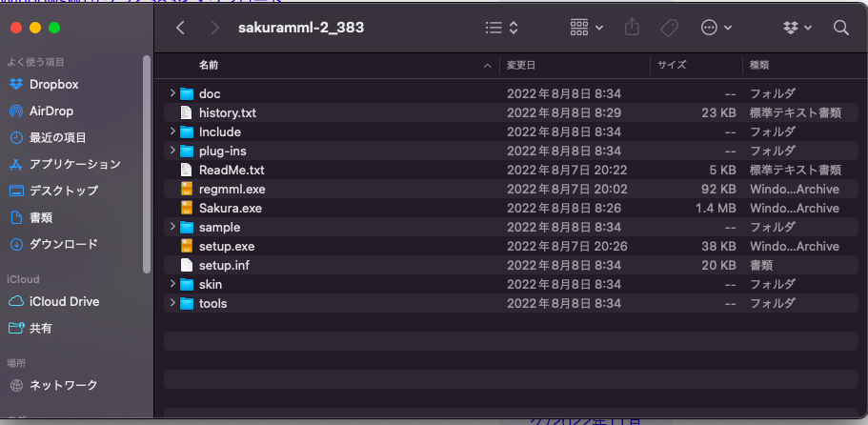868x425 pixels.
Task: Expand the Include folder
Action: coord(172,132)
